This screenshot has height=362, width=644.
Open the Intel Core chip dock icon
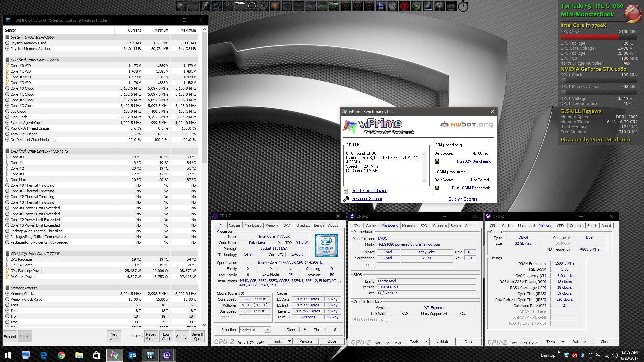(428, 6)
